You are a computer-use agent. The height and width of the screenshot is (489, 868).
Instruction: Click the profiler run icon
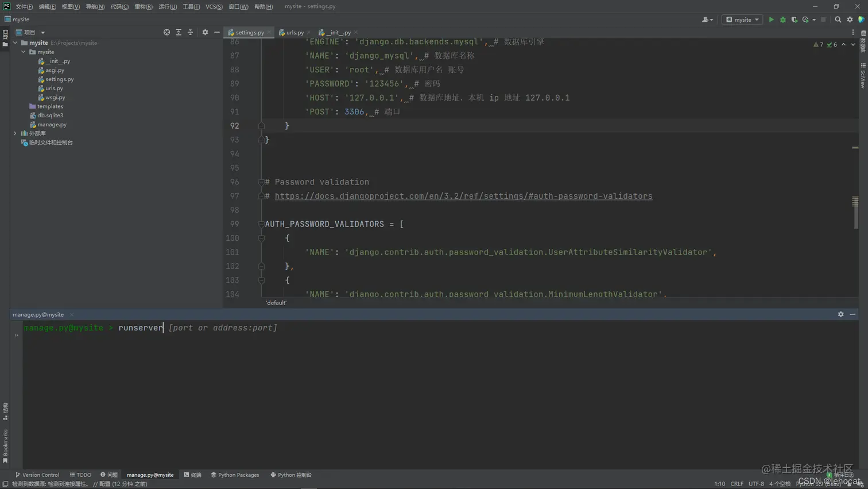coord(806,20)
